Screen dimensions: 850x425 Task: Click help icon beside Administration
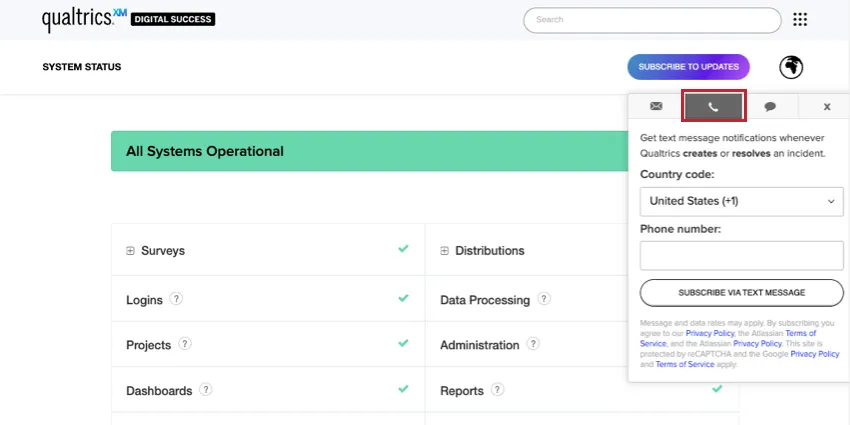[x=533, y=344]
